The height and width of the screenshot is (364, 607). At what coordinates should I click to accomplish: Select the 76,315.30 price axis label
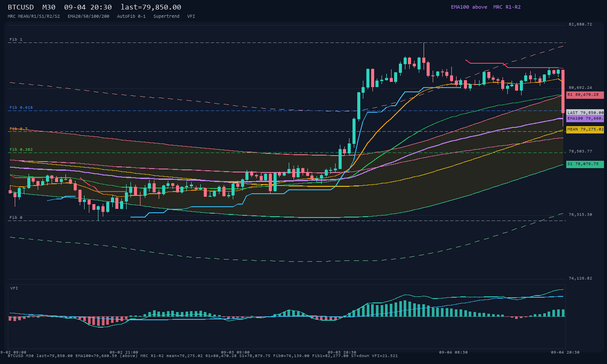[x=580, y=214]
